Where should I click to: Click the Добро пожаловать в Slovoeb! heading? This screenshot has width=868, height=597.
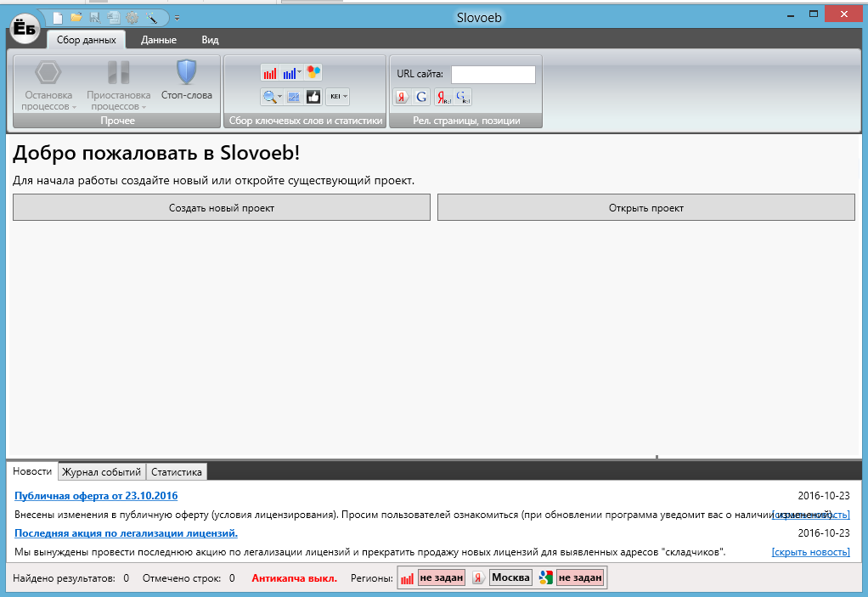156,153
